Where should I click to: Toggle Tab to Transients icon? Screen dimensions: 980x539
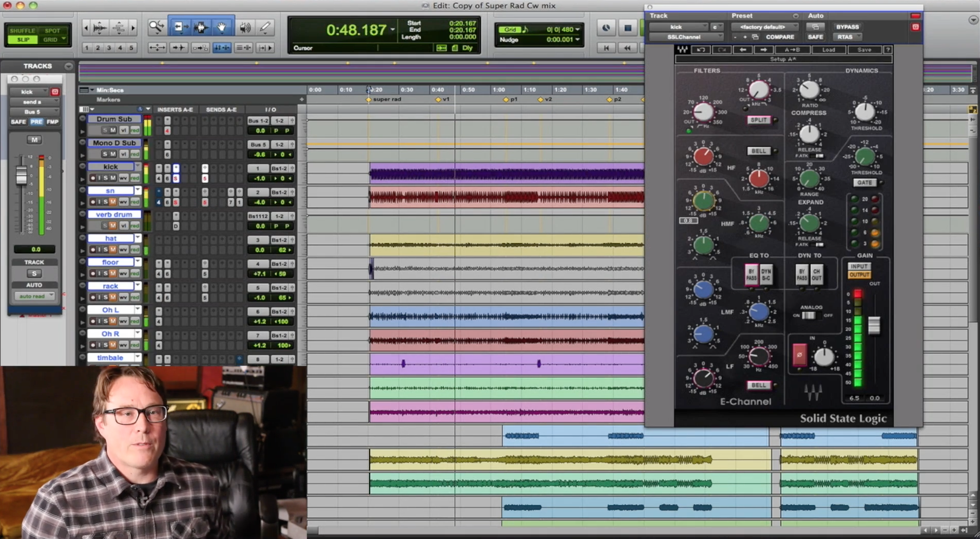pyautogui.click(x=178, y=48)
